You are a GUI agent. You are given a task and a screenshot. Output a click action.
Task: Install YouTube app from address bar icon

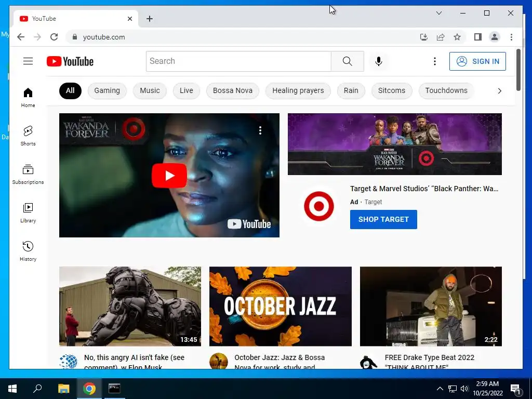pos(424,37)
